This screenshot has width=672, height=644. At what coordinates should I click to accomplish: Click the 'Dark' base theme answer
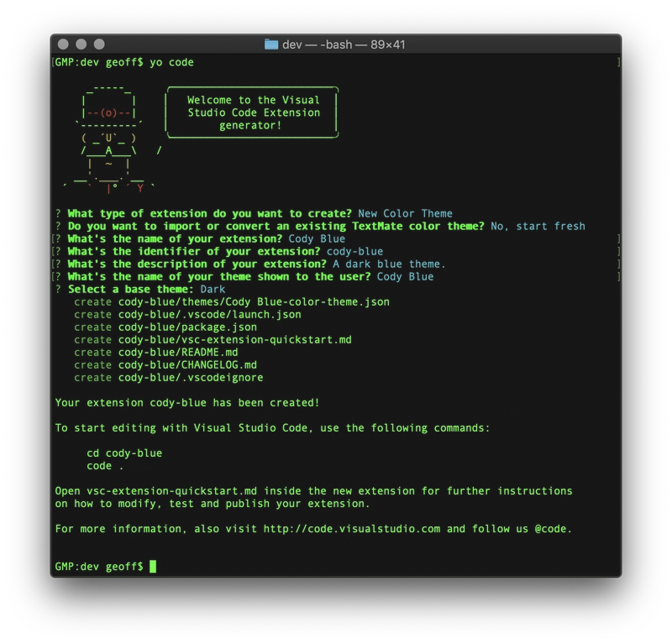coord(213,289)
